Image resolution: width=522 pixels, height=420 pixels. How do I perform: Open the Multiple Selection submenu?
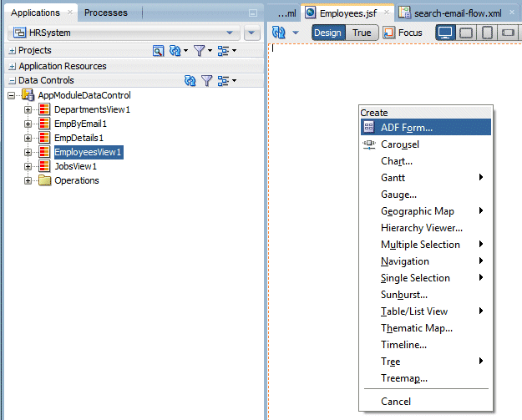point(426,245)
